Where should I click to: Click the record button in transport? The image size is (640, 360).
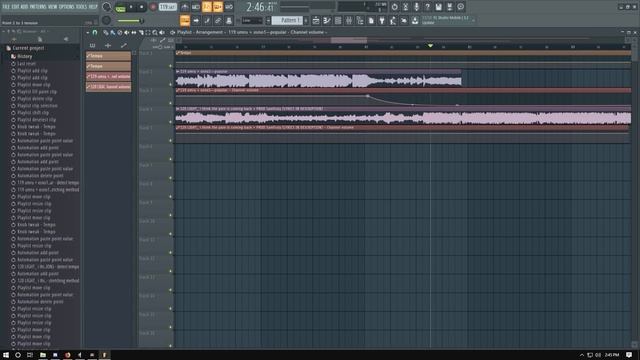pos(153,7)
